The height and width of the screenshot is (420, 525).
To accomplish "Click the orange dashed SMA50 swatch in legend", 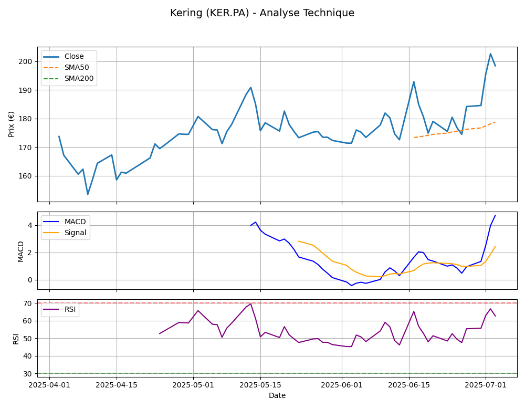I will pos(51,68).
